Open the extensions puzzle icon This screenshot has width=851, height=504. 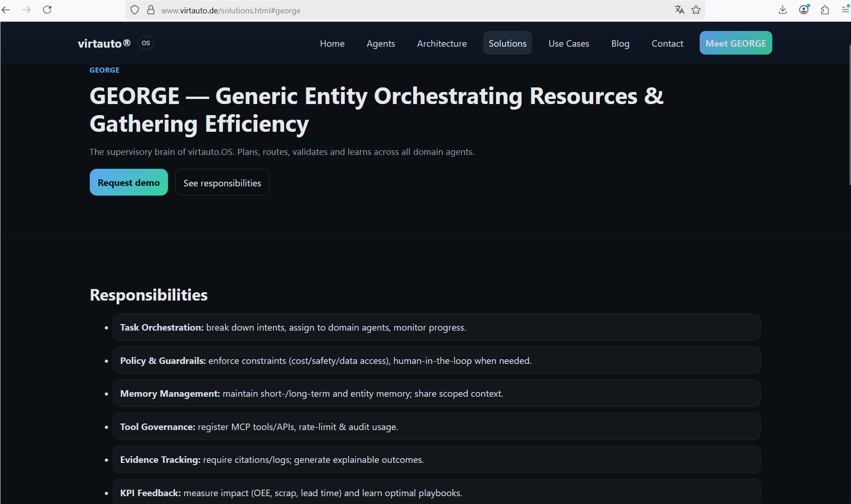coord(825,10)
